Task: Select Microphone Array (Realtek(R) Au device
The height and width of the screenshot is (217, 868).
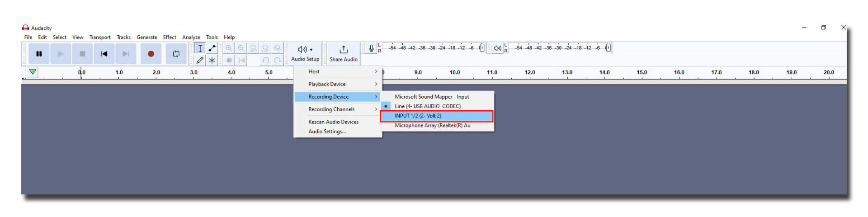Action: [437, 126]
